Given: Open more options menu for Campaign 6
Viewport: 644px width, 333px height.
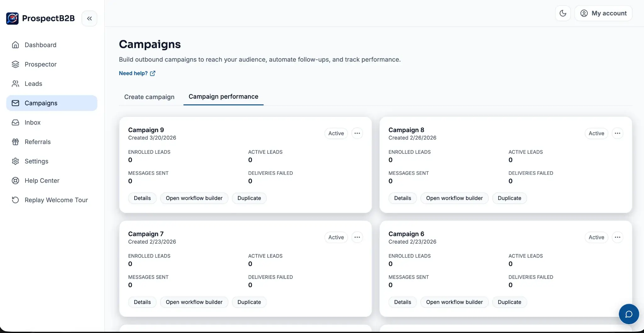Looking at the screenshot, I should click(618, 237).
